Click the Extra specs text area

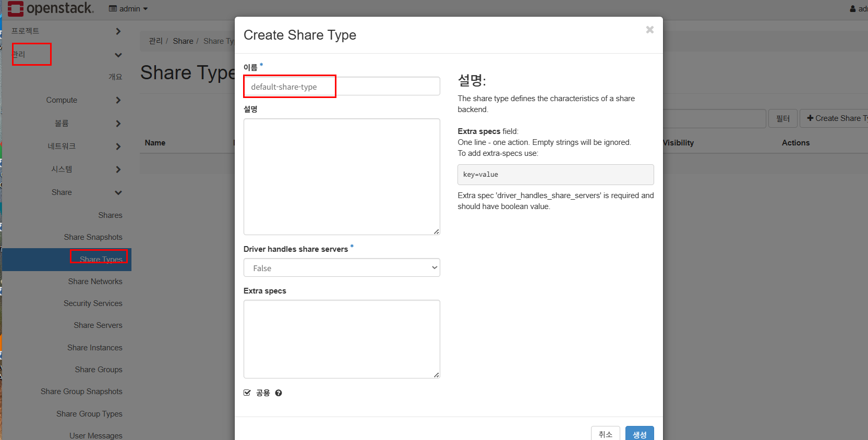pyautogui.click(x=342, y=339)
